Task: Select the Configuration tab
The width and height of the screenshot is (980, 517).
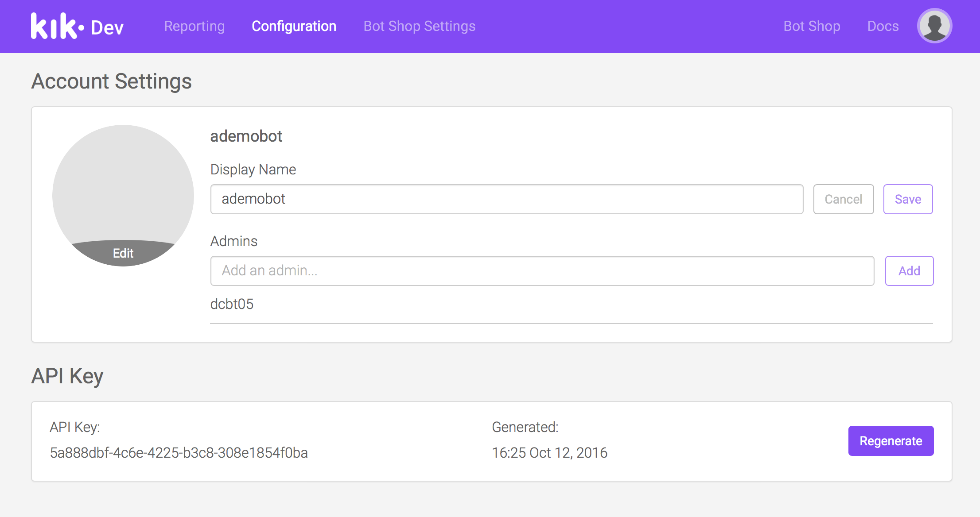Action: (x=294, y=26)
